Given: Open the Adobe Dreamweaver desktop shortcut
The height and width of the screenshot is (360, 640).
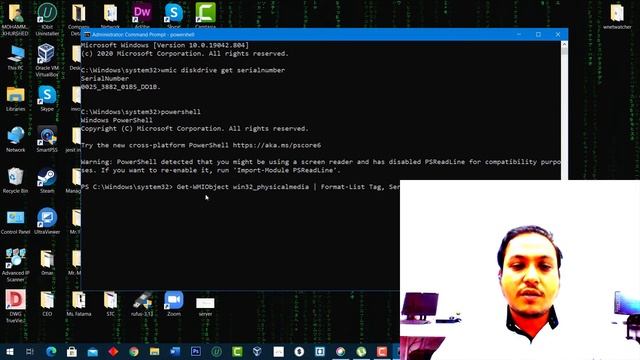Looking at the screenshot, I should pyautogui.click(x=142, y=16).
